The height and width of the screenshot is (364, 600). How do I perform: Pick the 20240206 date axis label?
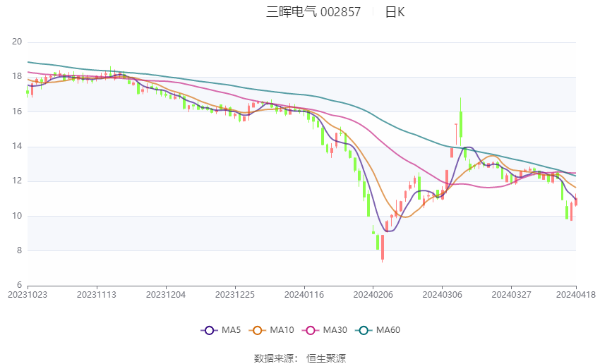click(373, 295)
